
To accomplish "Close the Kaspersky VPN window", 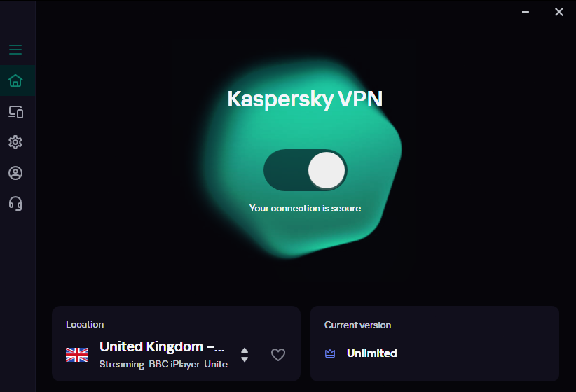I will (559, 12).
